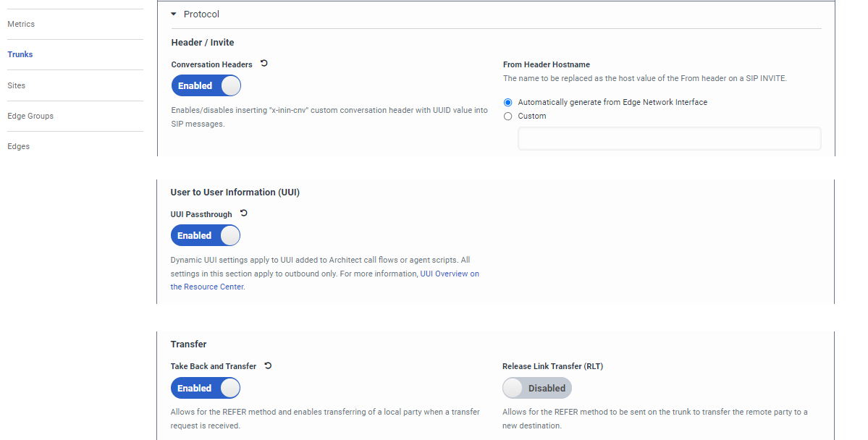The image size is (868, 440).
Task: Select the Custom hostname radio option
Action: pos(507,117)
